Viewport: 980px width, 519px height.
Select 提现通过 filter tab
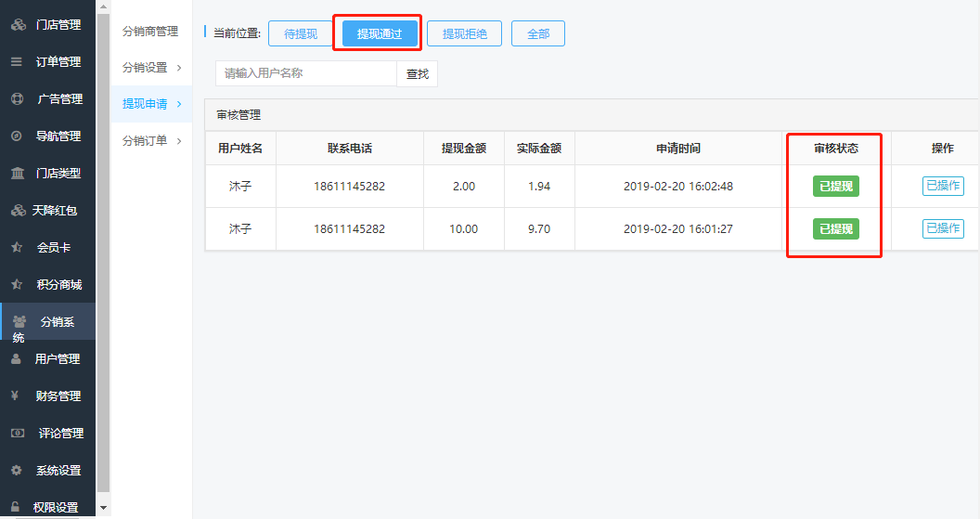tap(380, 33)
